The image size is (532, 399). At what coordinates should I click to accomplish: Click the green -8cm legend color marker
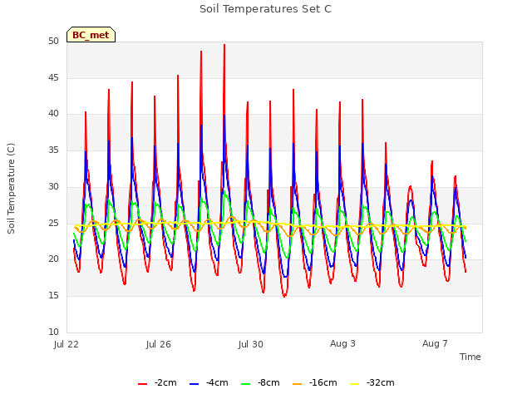point(246,384)
